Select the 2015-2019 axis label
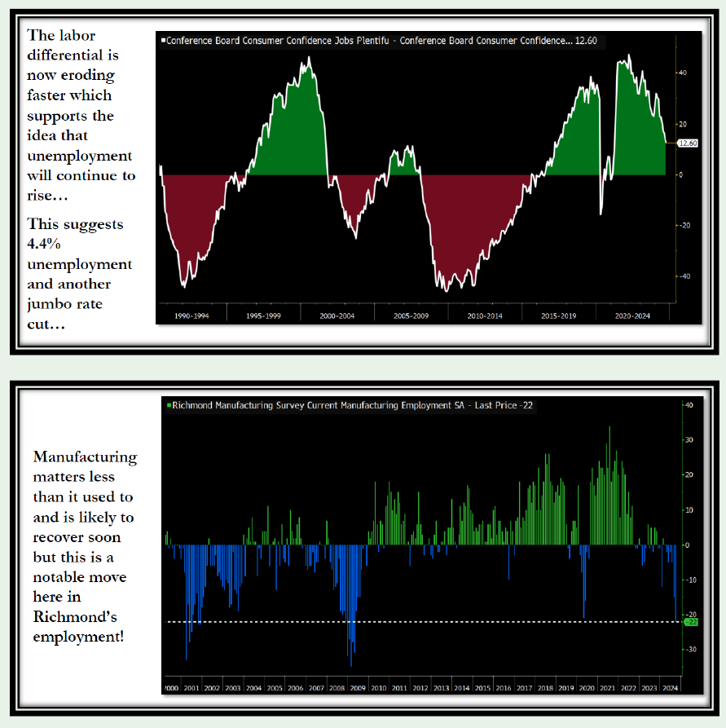Image resolution: width=726 pixels, height=728 pixels. [x=558, y=315]
